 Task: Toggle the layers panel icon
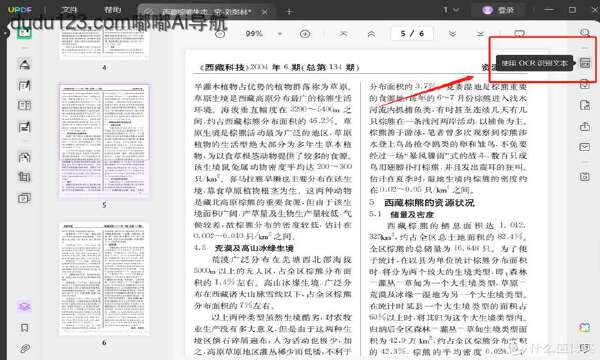pos(24,306)
